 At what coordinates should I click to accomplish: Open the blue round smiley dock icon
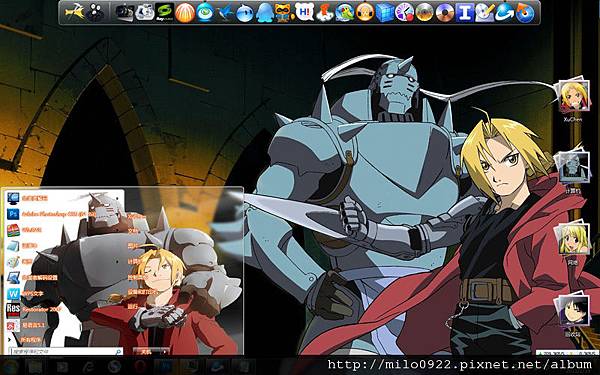coord(245,13)
